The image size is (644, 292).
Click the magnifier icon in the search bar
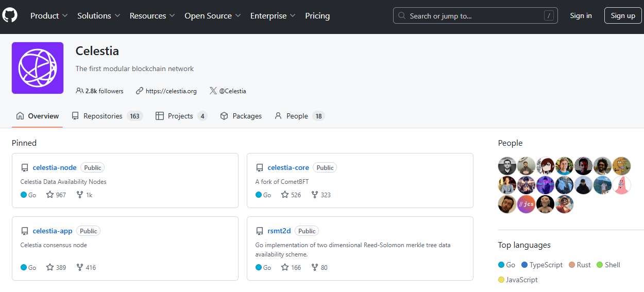(402, 16)
